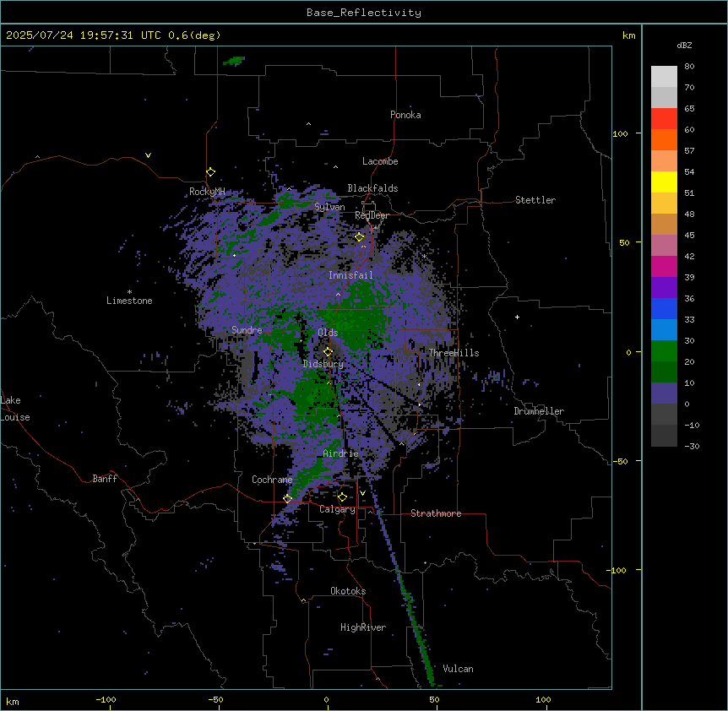728x711 pixels.
Task: Click the Airdrie city label
Action: pyautogui.click(x=341, y=453)
